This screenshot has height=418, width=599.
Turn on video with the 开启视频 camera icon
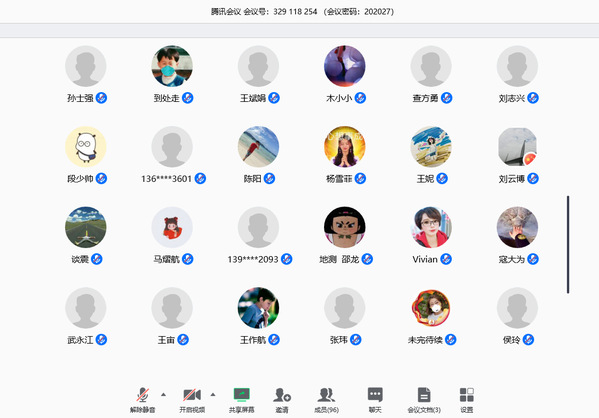pyautogui.click(x=192, y=395)
